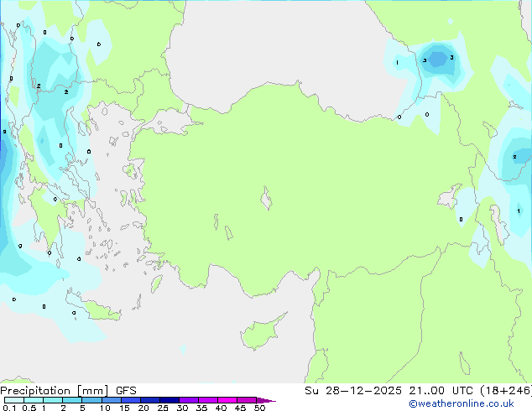Click the 'Su 28-12-2025 21..00 UTC' timestamp text

coord(389,391)
